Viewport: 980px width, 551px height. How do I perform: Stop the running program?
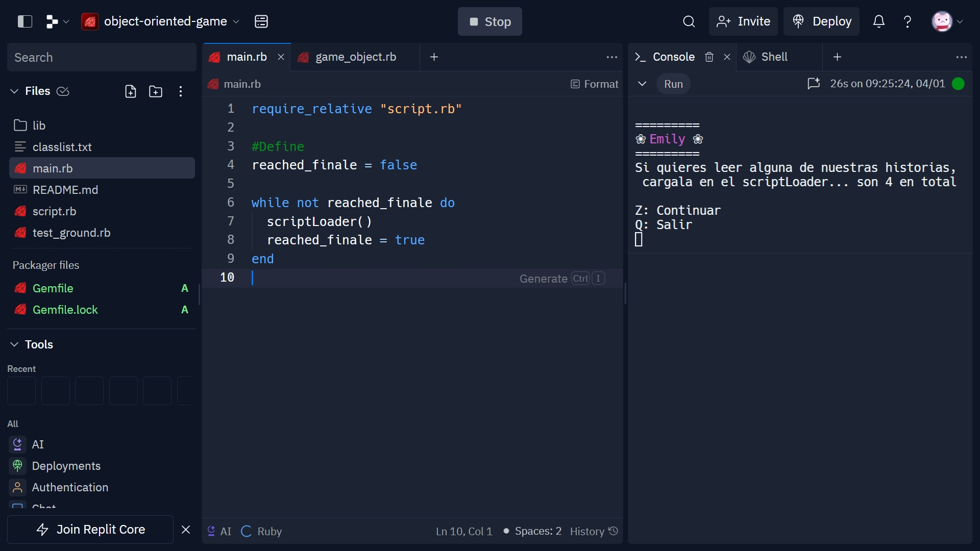[489, 21]
